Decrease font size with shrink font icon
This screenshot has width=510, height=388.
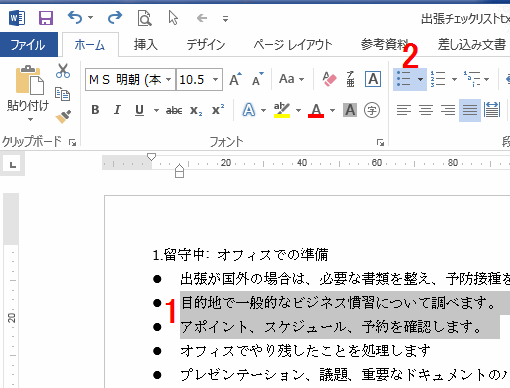click(258, 79)
